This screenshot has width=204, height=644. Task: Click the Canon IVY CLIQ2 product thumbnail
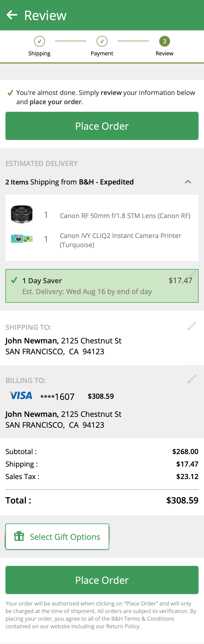[22, 239]
